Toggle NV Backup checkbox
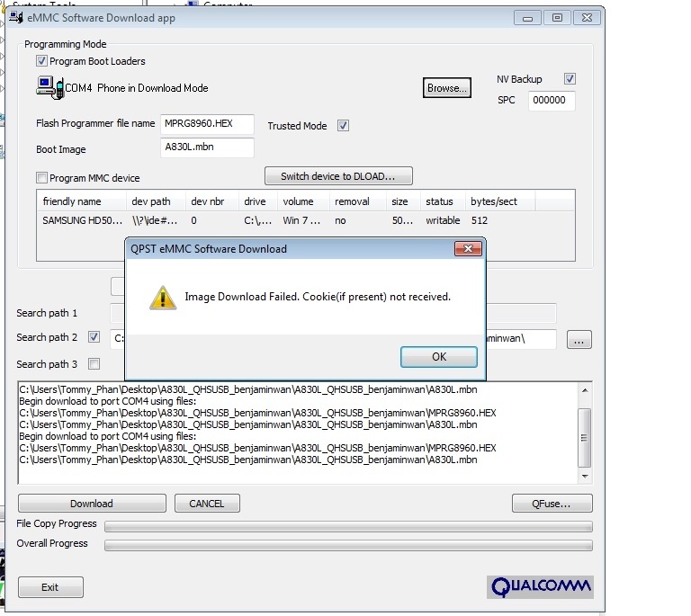Image resolution: width=691 pixels, height=616 pixels. 570,79
